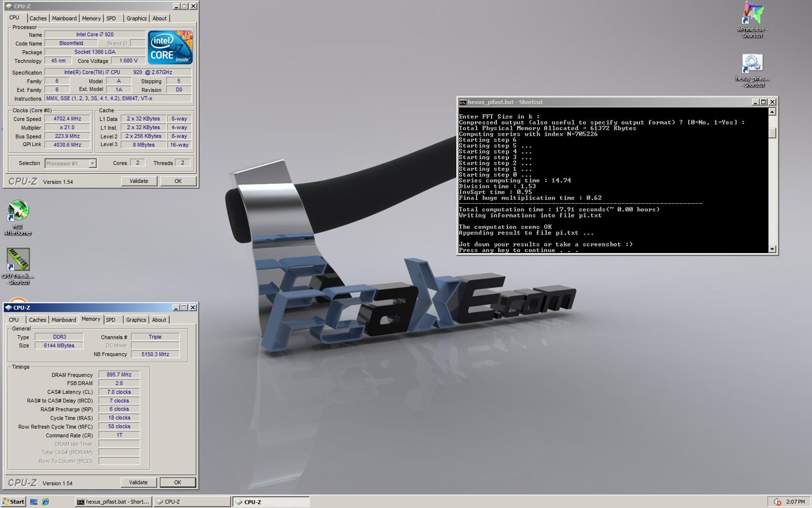The width and height of the screenshot is (812, 508).
Task: Open the Windows Start menu
Action: pyautogui.click(x=13, y=501)
